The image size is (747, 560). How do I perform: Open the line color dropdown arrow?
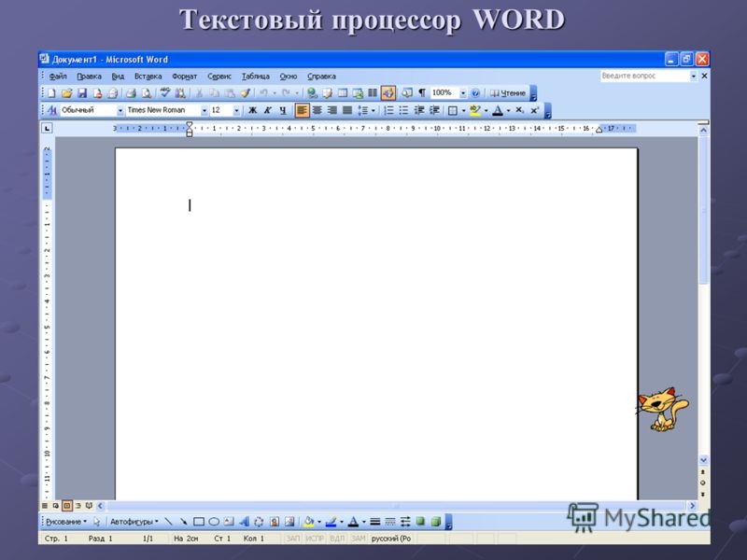(x=342, y=522)
